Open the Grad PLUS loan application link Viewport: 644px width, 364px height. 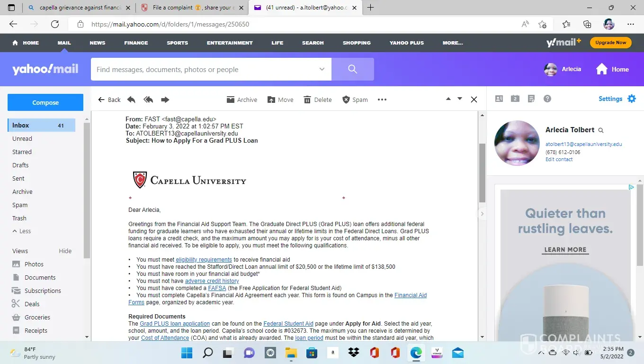tap(175, 324)
